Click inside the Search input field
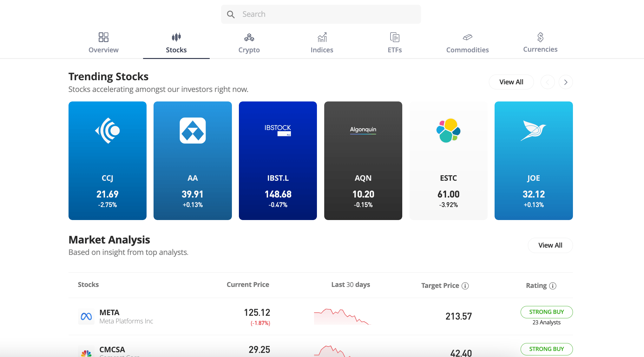The image size is (644, 357). [327, 14]
